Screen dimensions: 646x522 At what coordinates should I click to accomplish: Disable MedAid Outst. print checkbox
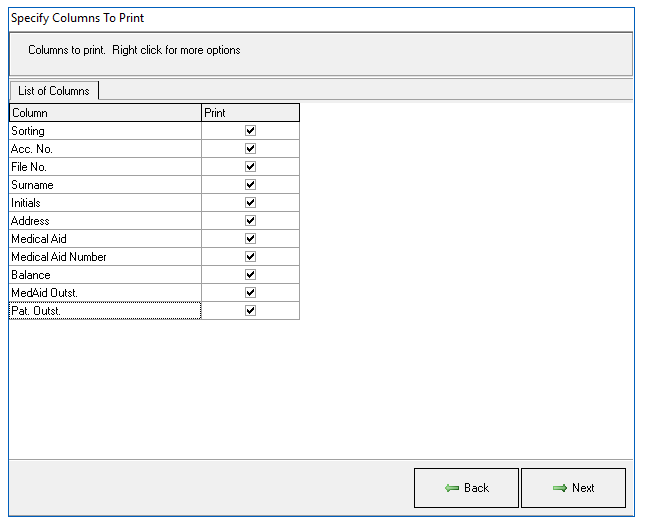[250, 293]
